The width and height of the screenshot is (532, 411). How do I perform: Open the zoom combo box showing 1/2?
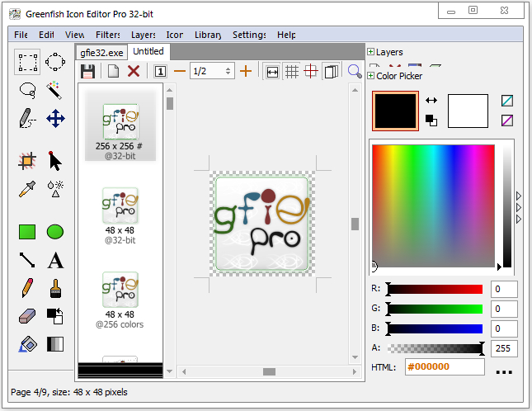212,71
